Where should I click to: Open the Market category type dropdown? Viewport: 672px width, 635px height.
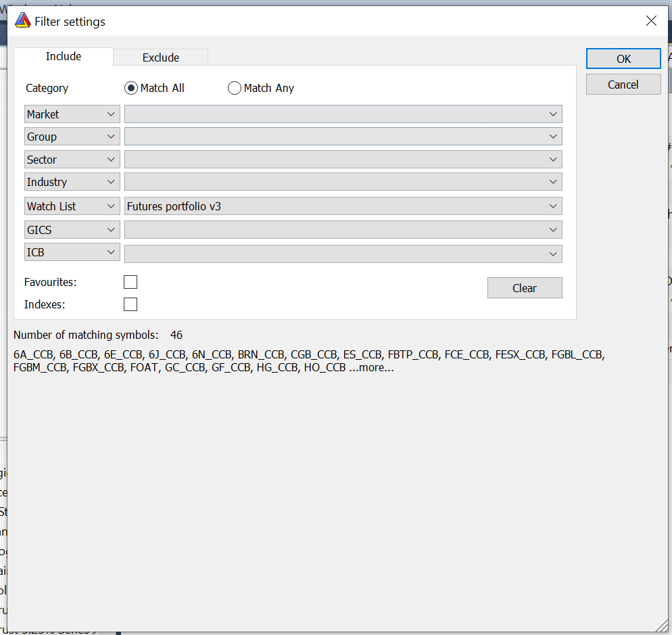72,114
